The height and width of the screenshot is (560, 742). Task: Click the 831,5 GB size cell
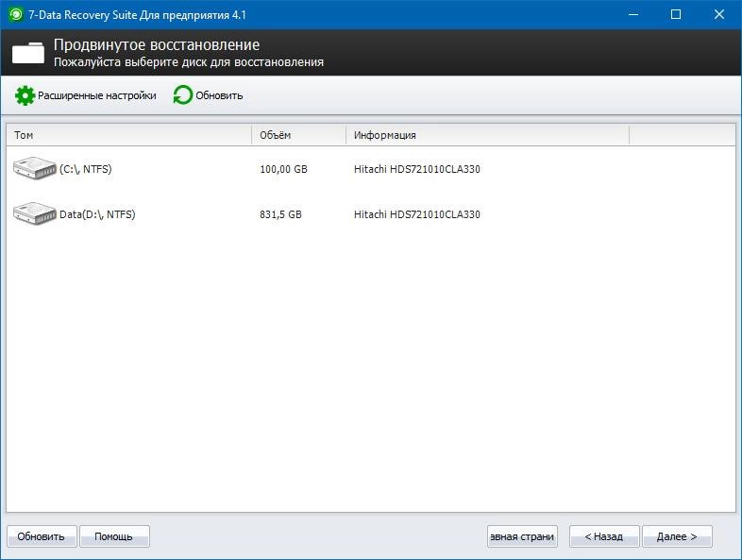tap(280, 214)
